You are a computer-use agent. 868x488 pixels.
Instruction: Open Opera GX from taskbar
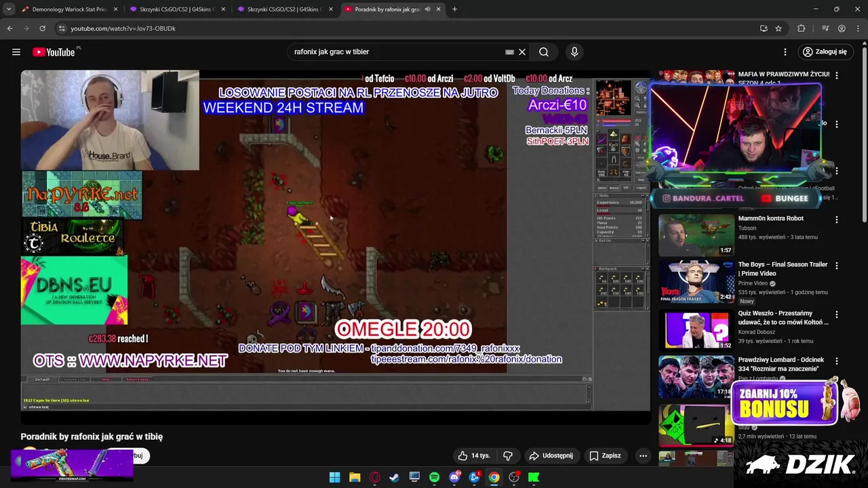(x=374, y=477)
